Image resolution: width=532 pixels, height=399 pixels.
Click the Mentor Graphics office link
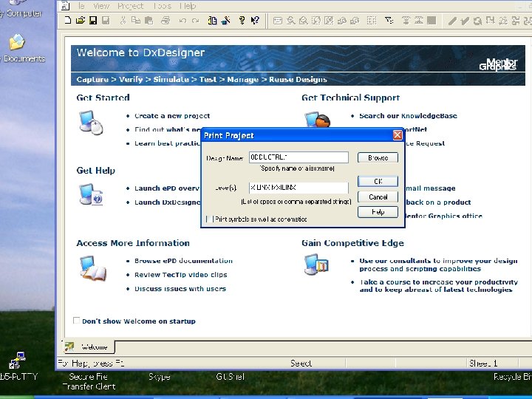click(443, 216)
